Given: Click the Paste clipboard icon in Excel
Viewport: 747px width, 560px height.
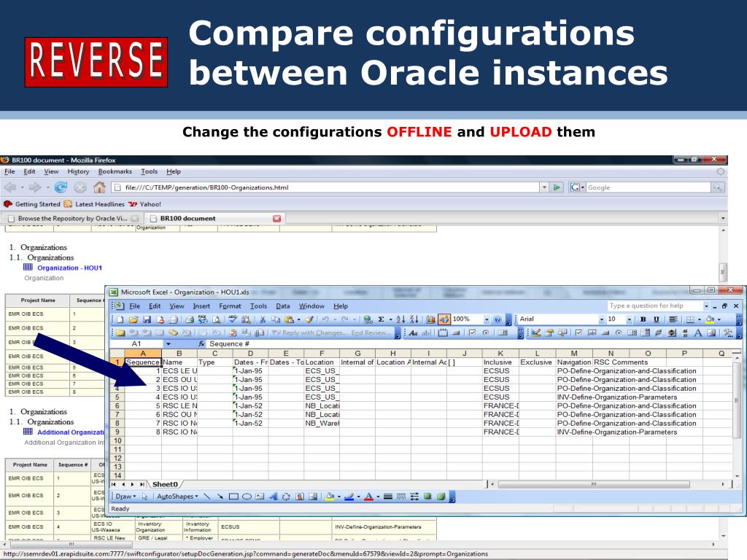Looking at the screenshot, I should coord(289,319).
